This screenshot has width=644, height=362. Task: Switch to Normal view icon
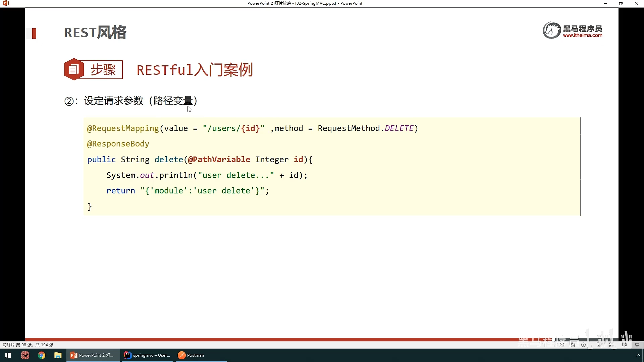pos(599,345)
